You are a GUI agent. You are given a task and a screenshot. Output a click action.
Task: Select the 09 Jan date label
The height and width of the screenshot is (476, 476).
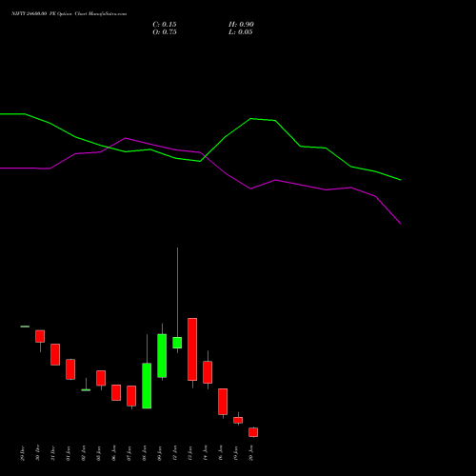pyautogui.click(x=160, y=453)
